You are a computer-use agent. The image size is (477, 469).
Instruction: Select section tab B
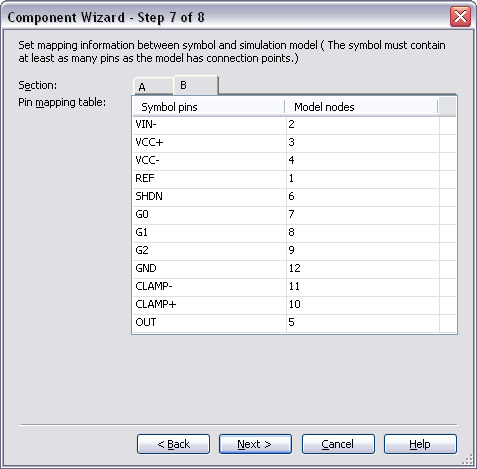click(x=196, y=85)
